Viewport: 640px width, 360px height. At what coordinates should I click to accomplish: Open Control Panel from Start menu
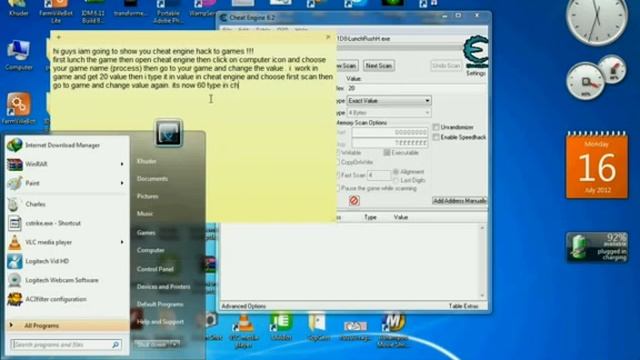pyautogui.click(x=155, y=269)
